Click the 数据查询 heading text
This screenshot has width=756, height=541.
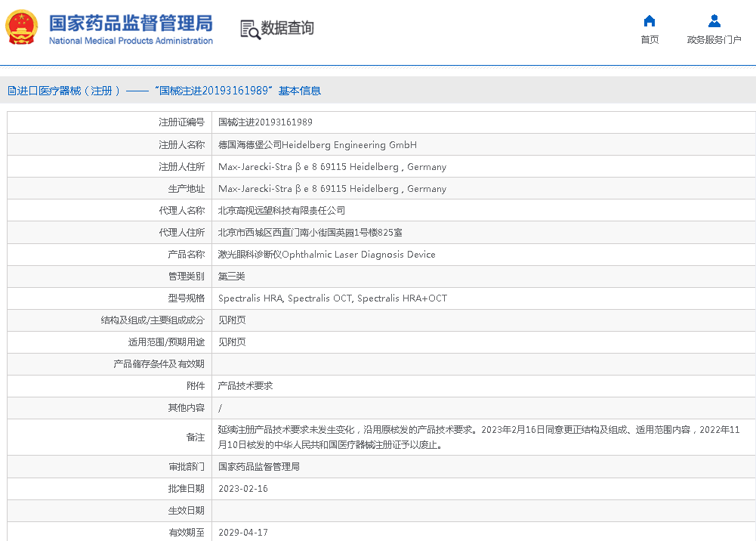click(x=287, y=29)
